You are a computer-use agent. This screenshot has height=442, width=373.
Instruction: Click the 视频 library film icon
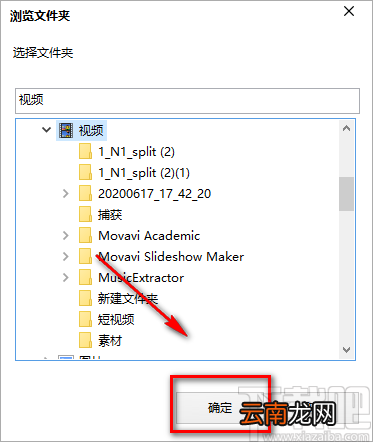[66, 130]
